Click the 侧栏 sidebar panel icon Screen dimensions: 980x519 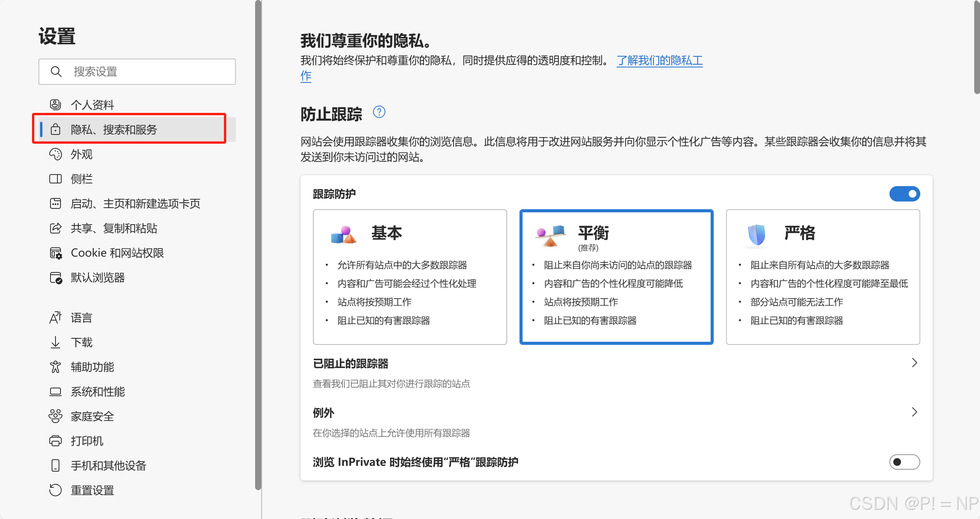pos(55,179)
